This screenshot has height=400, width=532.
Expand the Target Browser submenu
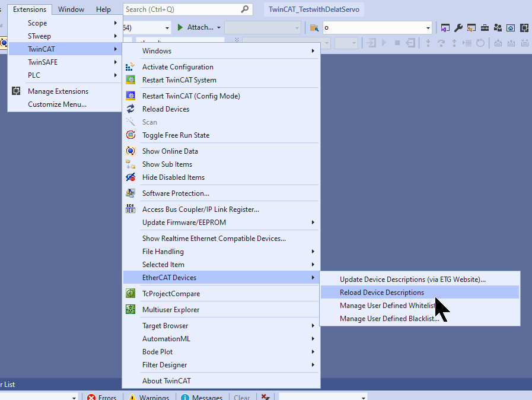coord(221,325)
